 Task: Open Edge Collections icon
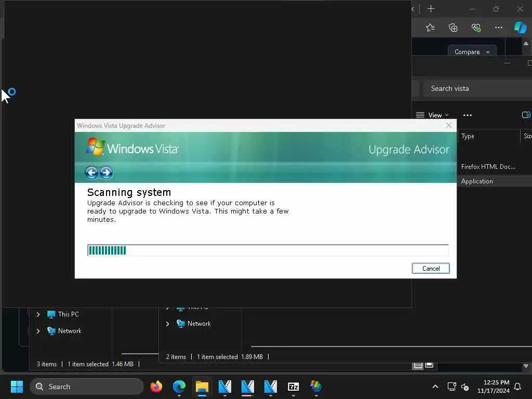point(453,28)
